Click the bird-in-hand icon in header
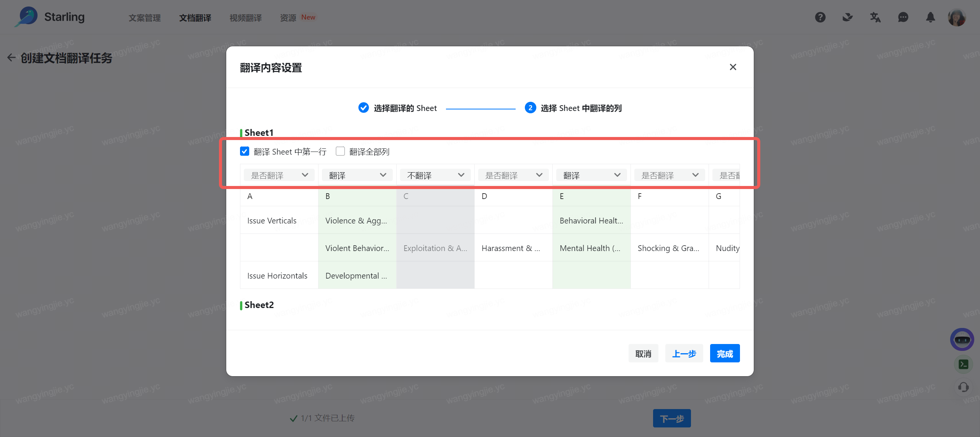This screenshot has height=437, width=980. tap(848, 17)
